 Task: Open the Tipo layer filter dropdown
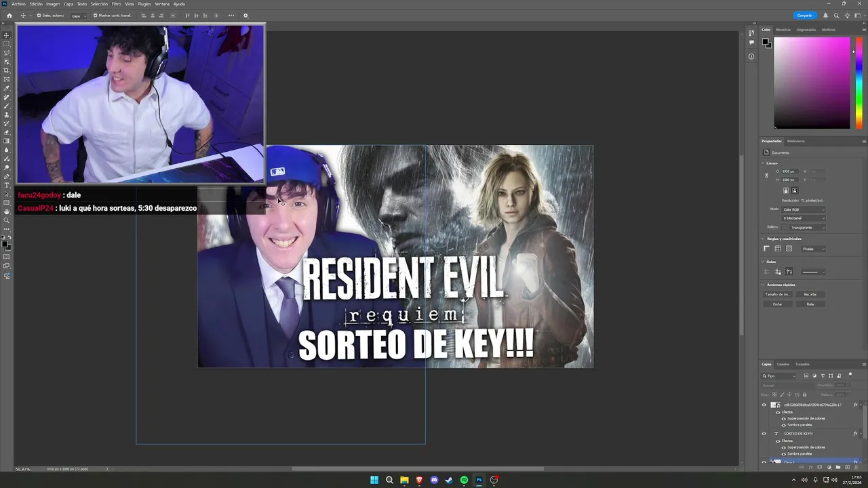coord(778,376)
